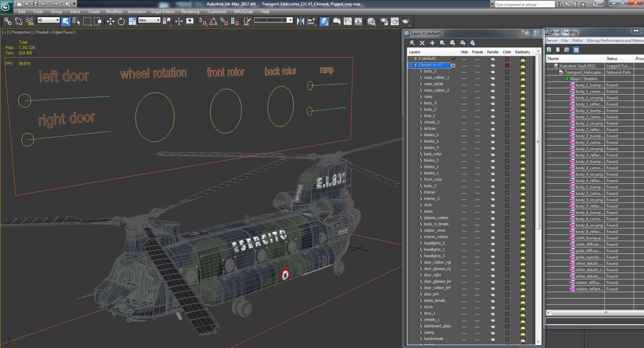Activate the Select and Rotate tool
The height and width of the screenshot is (348, 644).
[121, 21]
